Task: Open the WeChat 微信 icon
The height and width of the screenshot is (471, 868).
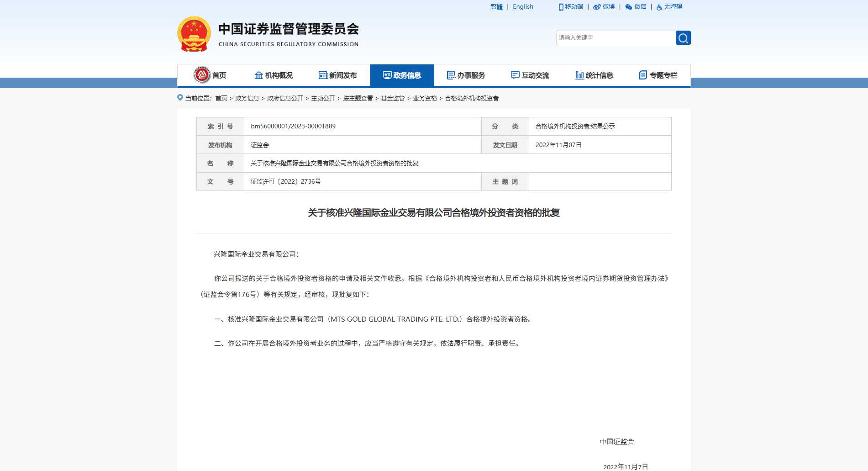Action: point(629,7)
